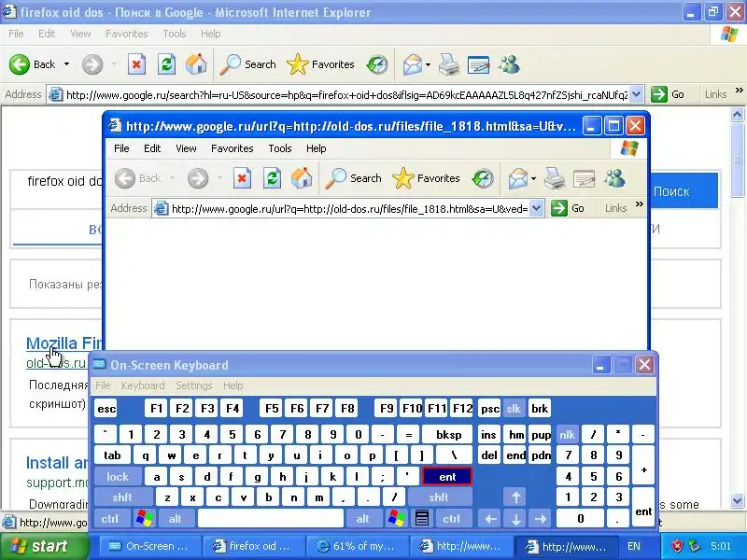Click Back button in background Google window

(33, 64)
